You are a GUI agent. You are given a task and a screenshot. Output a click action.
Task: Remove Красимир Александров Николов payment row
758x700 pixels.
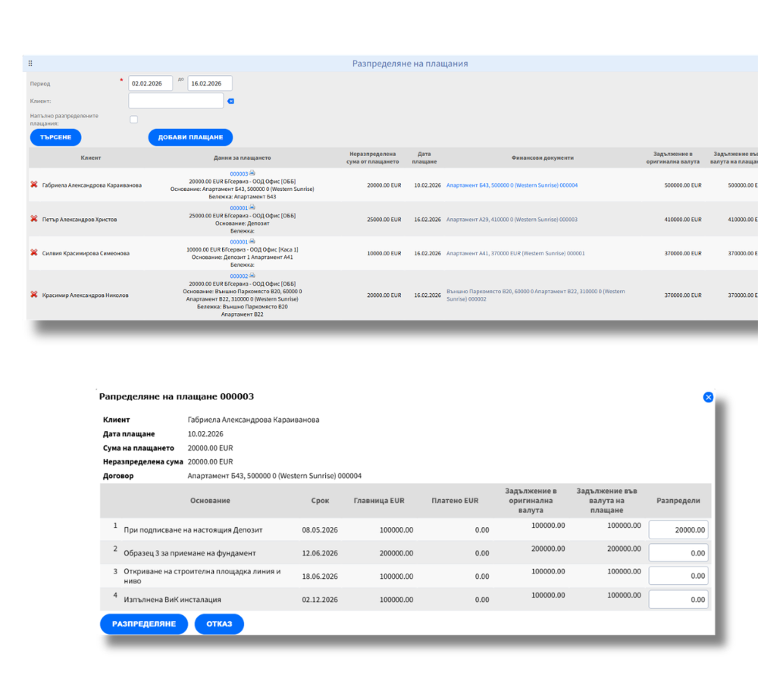click(33, 295)
